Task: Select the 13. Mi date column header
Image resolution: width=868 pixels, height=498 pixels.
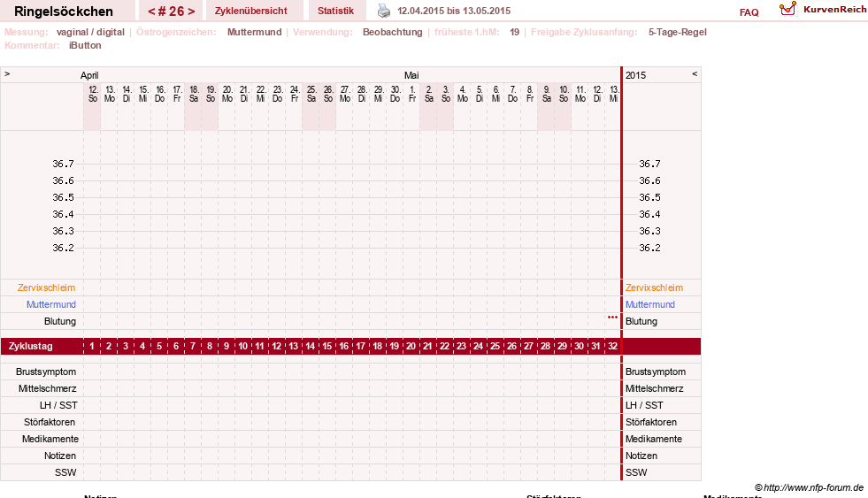Action: 613,94
